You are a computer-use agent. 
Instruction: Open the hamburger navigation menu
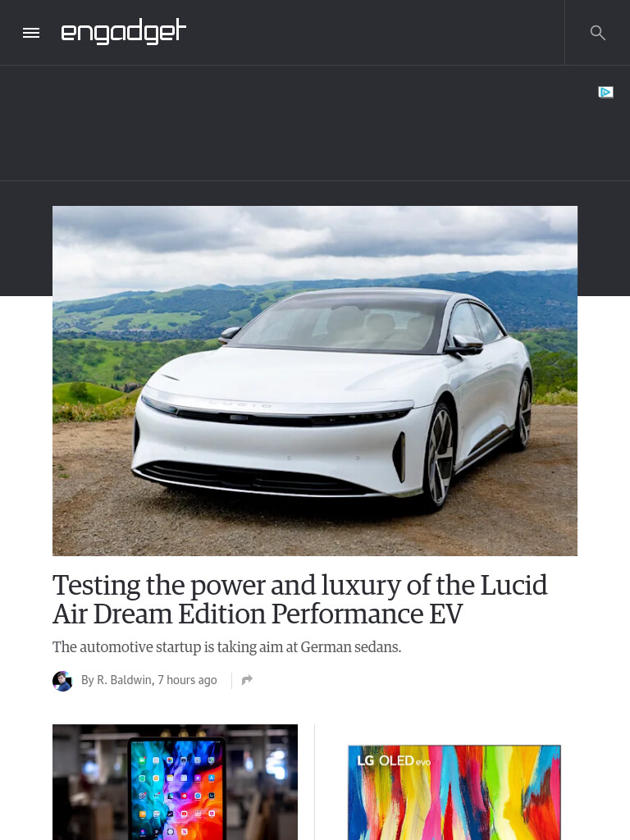coord(31,33)
